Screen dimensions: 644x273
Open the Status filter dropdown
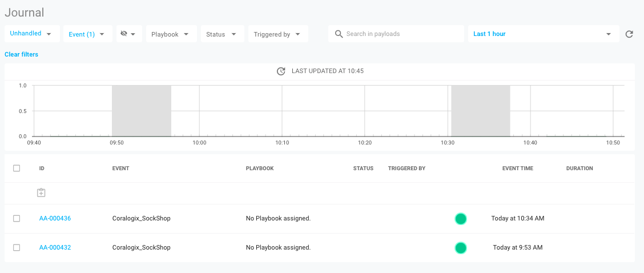tap(222, 34)
